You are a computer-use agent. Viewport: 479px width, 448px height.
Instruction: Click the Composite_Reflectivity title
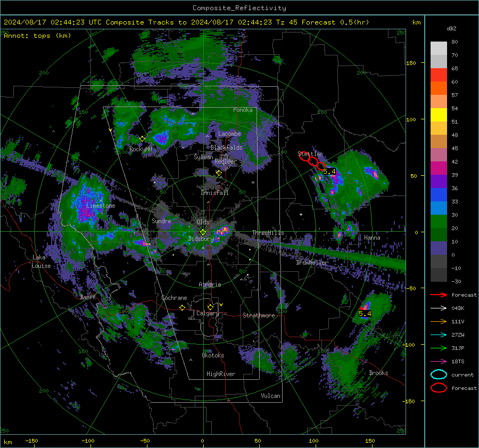[x=240, y=8]
